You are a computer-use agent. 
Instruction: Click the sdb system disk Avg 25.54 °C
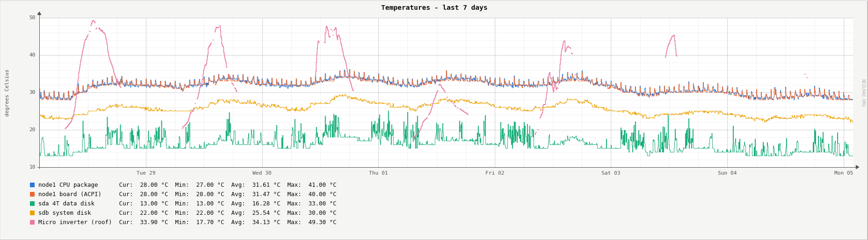click(x=266, y=213)
